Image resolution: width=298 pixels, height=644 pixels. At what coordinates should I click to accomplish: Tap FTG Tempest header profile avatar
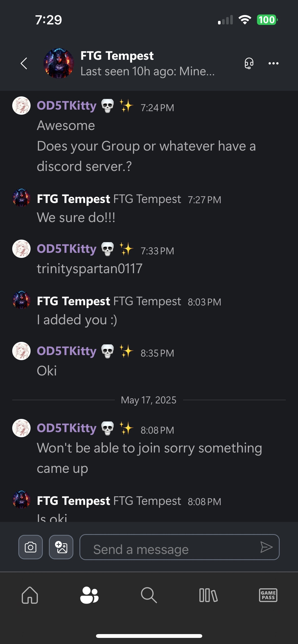click(x=59, y=63)
